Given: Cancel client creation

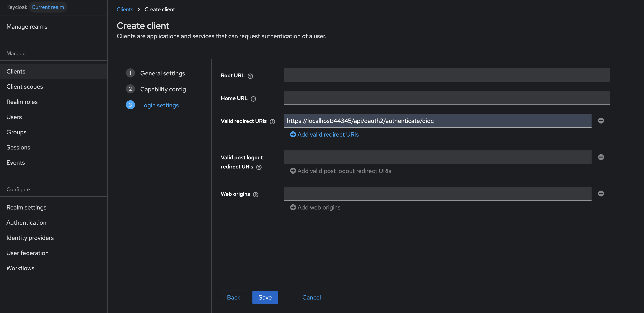Looking at the screenshot, I should tap(311, 297).
